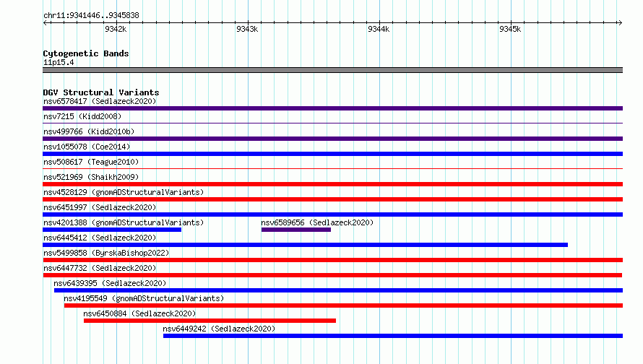This screenshot has height=364, width=643.
Task: Select the nsv6449242 blue bar
Action: tap(393, 336)
